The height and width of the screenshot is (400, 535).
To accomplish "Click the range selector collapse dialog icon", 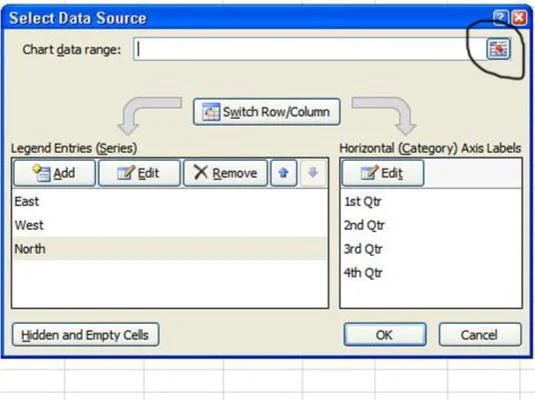I will pyautogui.click(x=498, y=49).
